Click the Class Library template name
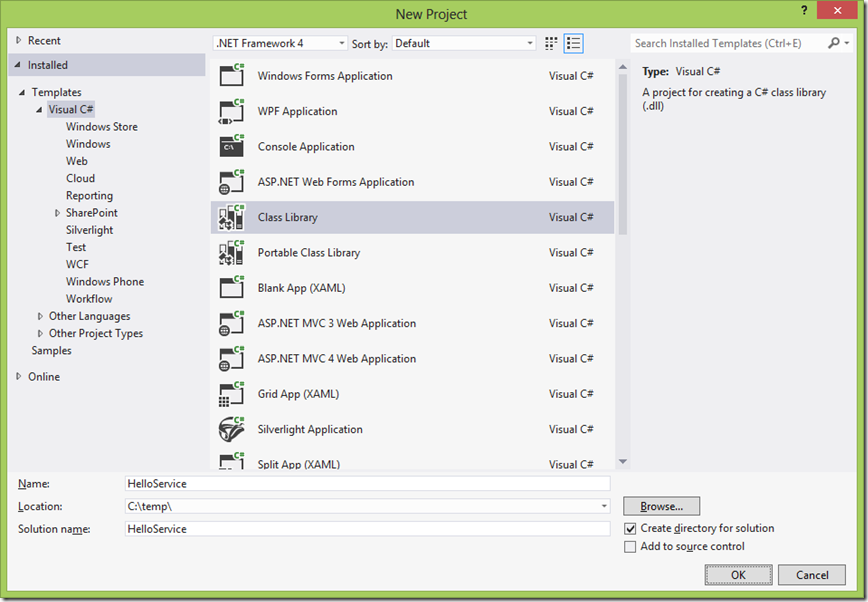The width and height of the screenshot is (868, 602). point(288,217)
